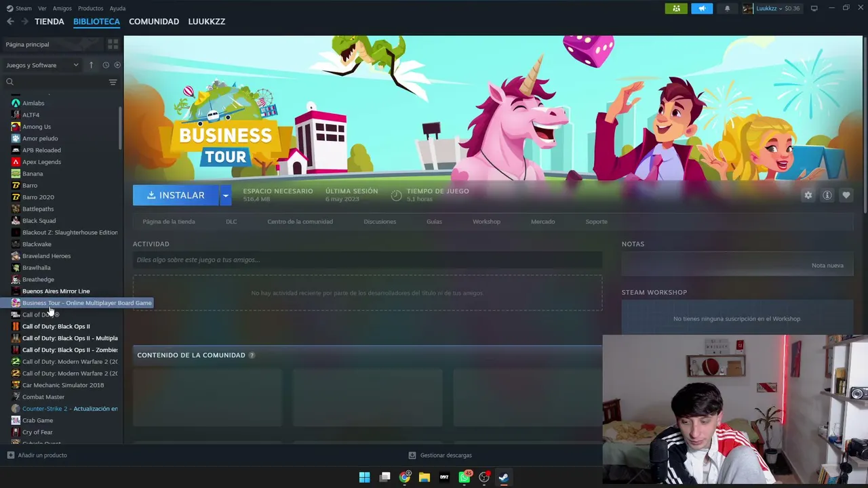Open the Productos menu

(91, 8)
